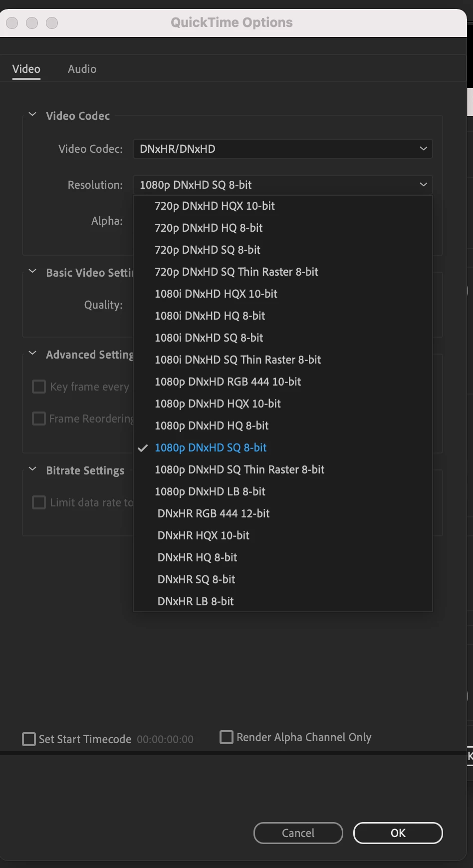Select checked 1080p DNxHD SQ 8-bit item

pos(282,447)
